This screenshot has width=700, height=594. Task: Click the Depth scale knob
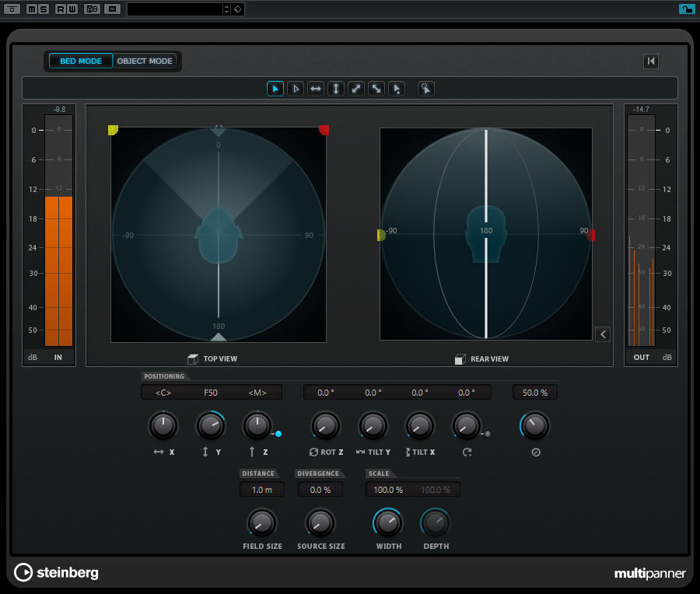(x=436, y=523)
